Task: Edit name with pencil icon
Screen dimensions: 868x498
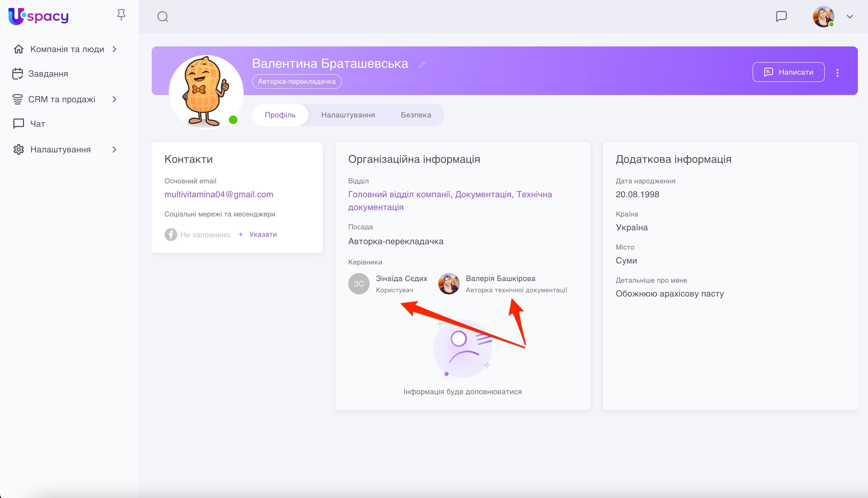Action: (422, 65)
